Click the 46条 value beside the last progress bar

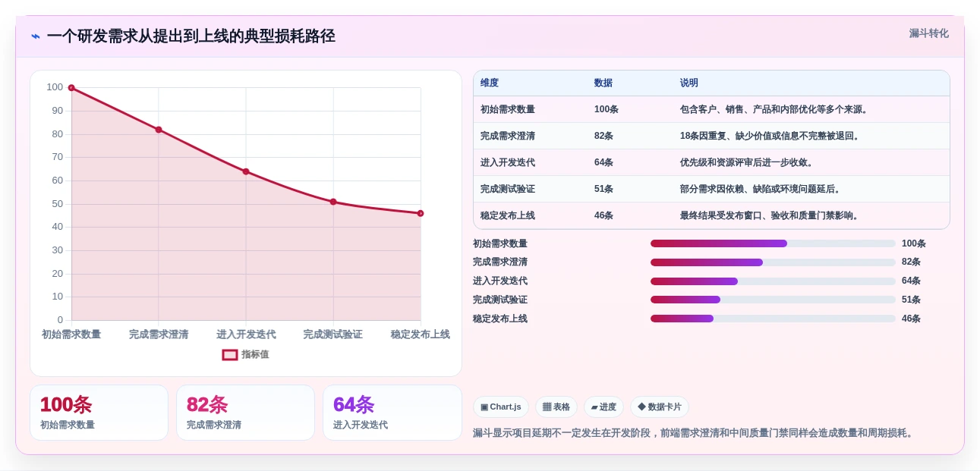tap(911, 319)
